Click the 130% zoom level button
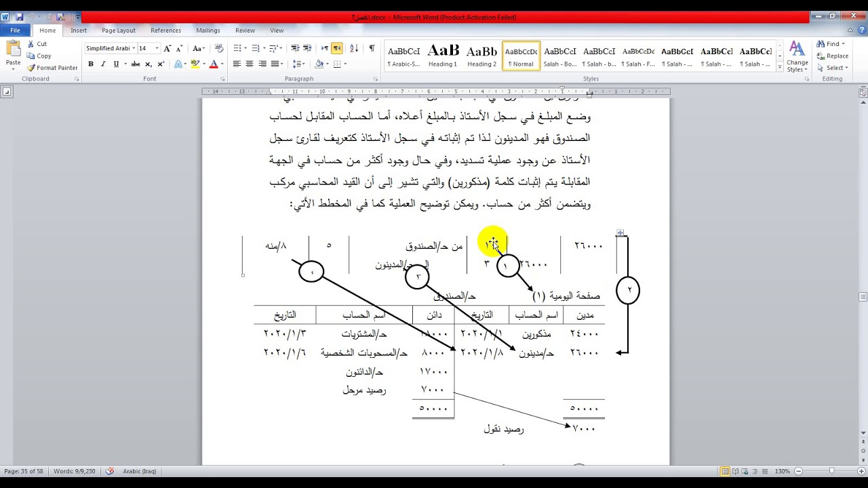This screenshot has height=488, width=868. pyautogui.click(x=783, y=471)
